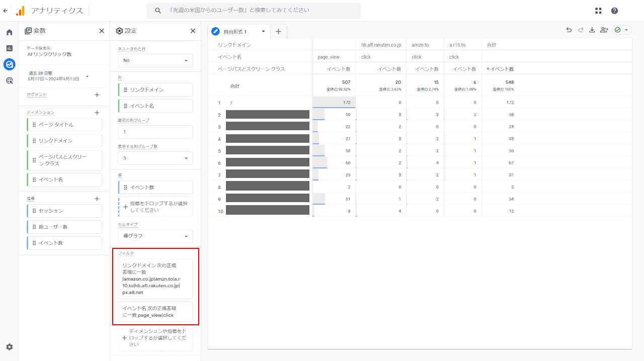Close the 変数 panel
Viewport: 644px width, 361px height.
[x=102, y=31]
